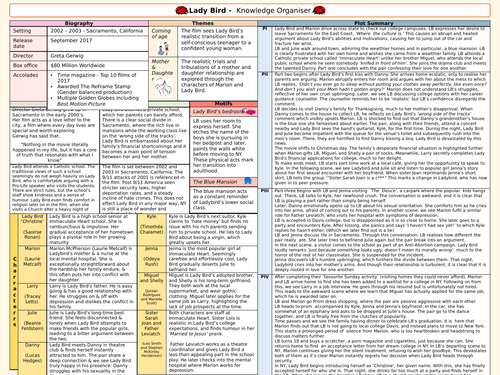Click paragraph 'Lady Bird attends a Catholic school'
Viewport: 500px width, 375px height.
pyautogui.click(x=54, y=188)
